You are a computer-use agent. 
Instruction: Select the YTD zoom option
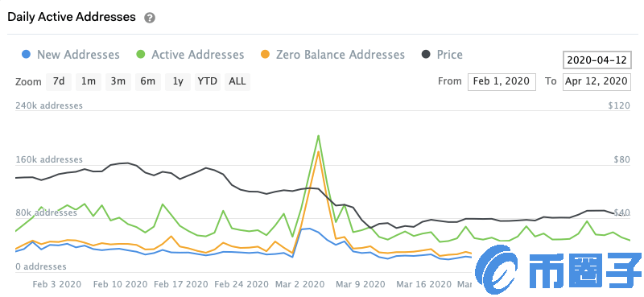click(x=208, y=82)
